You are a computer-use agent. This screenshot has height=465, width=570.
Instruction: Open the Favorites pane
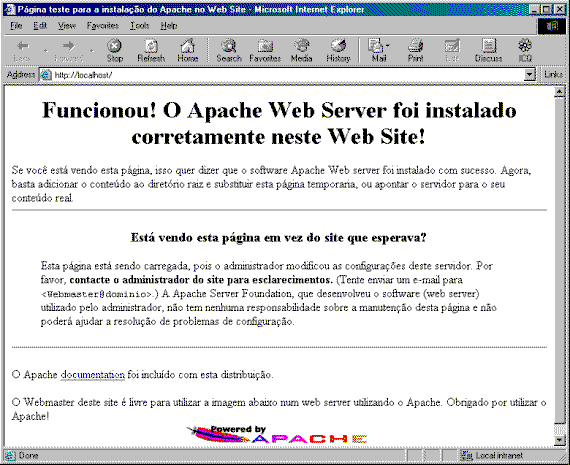265,51
